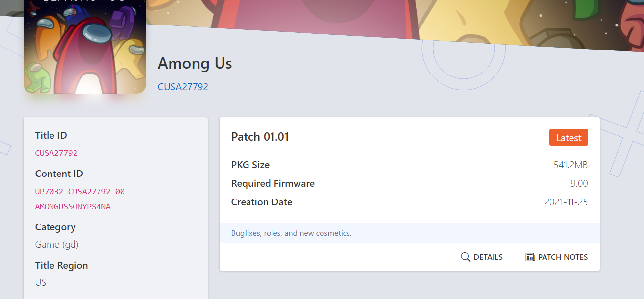Screen dimensions: 644x299
Task: Click the Creation Date value 2021-11-25
Action: coord(566,202)
